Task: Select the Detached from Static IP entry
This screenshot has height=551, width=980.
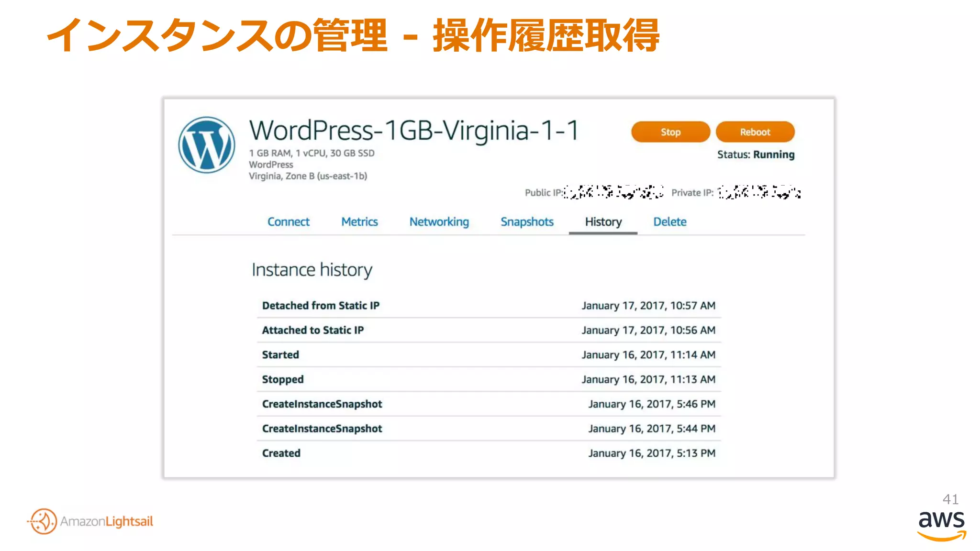Action: click(x=321, y=306)
